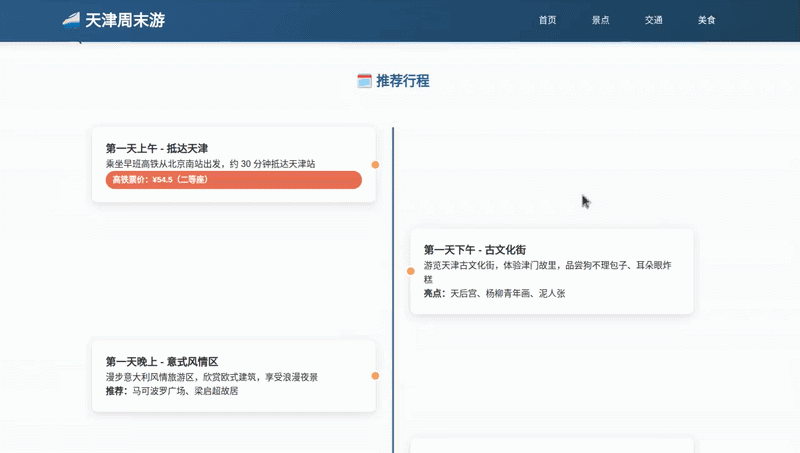Click the high-speed train logo icon
800x453 pixels.
point(71,19)
